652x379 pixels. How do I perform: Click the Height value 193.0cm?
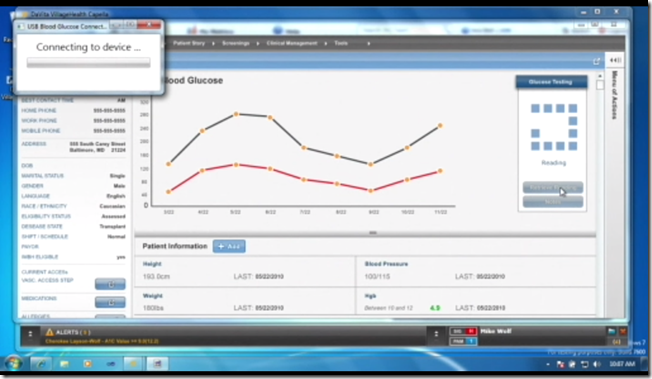[156, 276]
